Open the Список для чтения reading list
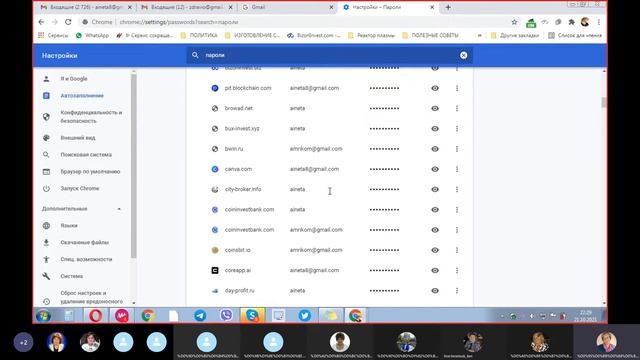Viewport: 640px width, 360px height. tap(575, 36)
